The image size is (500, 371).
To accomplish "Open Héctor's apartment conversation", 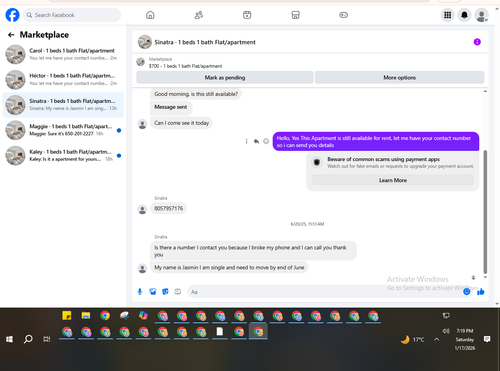I will (63, 80).
